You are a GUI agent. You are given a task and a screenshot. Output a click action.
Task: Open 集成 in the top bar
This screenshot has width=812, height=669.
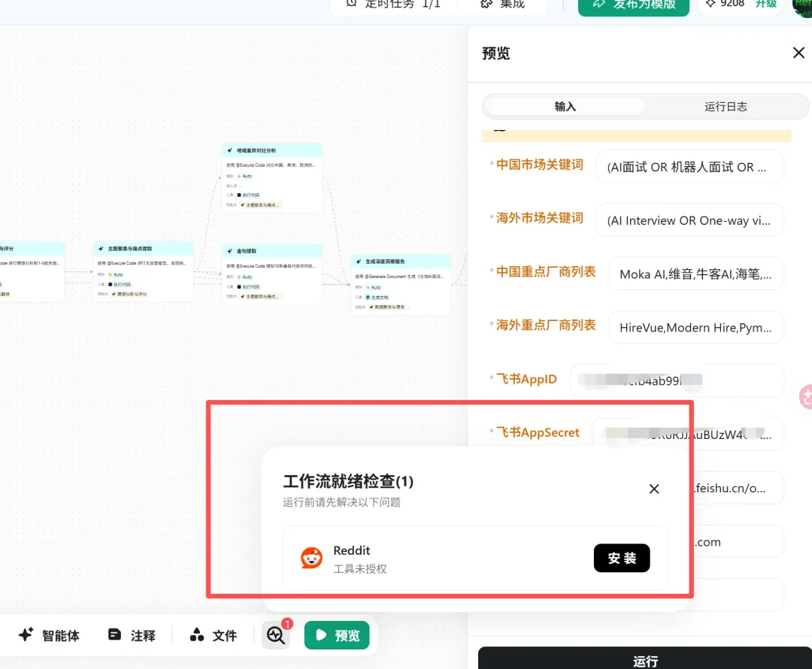click(x=502, y=5)
